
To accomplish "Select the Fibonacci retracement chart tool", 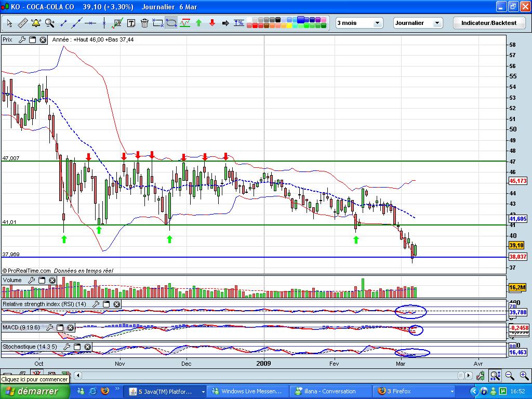I will point(117,23).
